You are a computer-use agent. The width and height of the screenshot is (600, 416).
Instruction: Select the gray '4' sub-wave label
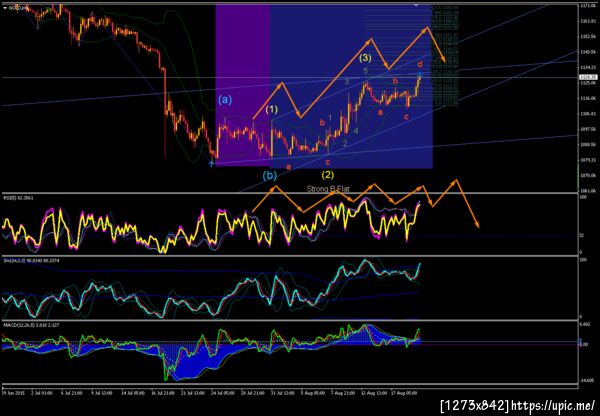tap(356, 131)
